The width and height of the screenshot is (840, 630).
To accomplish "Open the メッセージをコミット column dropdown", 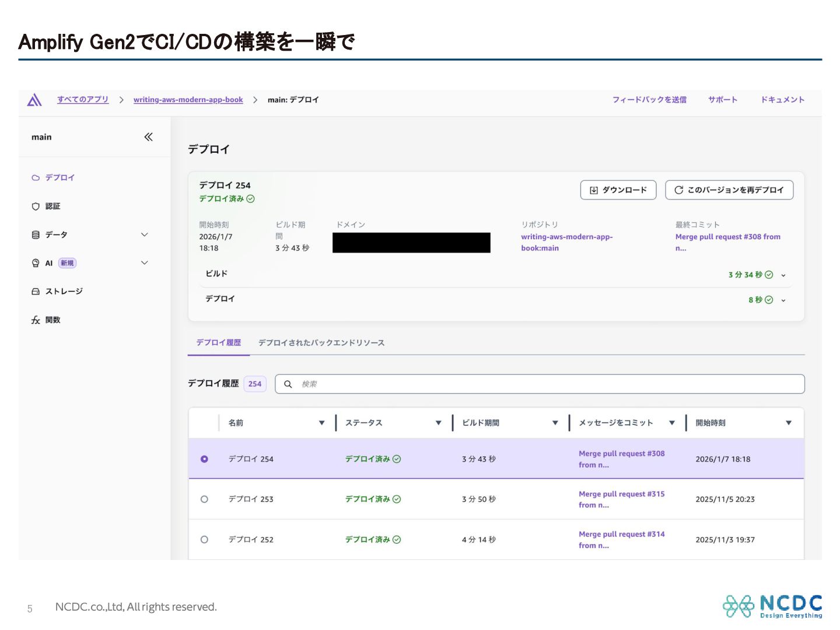I will (672, 423).
